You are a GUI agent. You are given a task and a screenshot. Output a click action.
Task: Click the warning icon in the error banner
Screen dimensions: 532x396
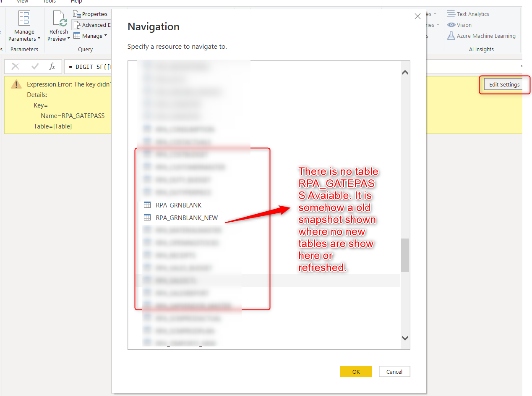[x=16, y=84]
